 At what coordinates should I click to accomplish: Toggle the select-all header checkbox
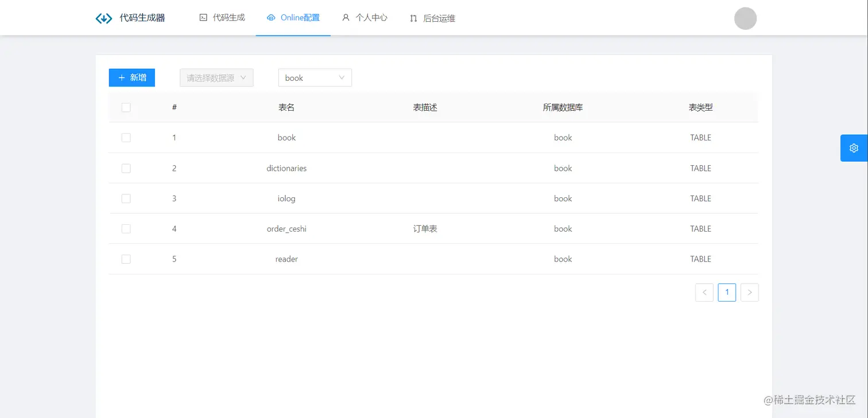[x=126, y=107]
